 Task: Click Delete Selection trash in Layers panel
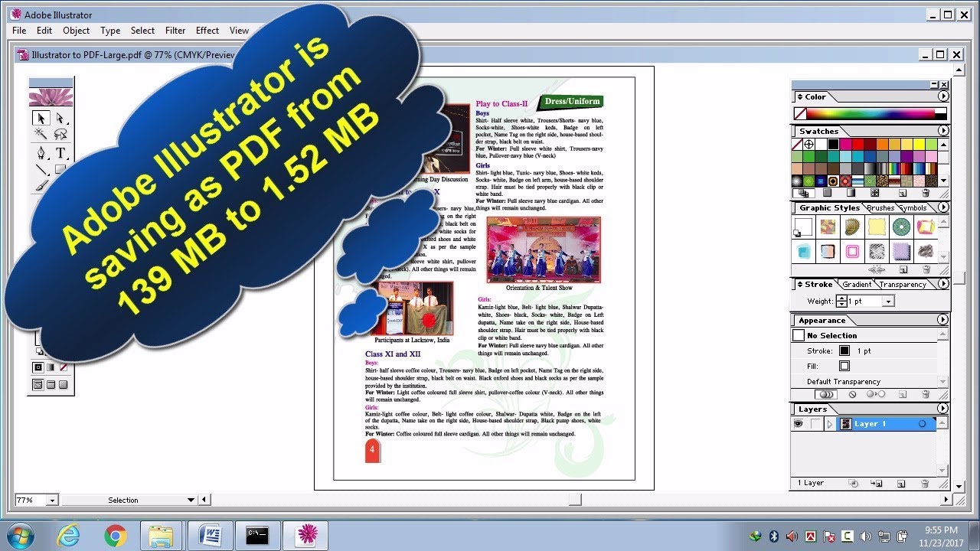tap(925, 484)
